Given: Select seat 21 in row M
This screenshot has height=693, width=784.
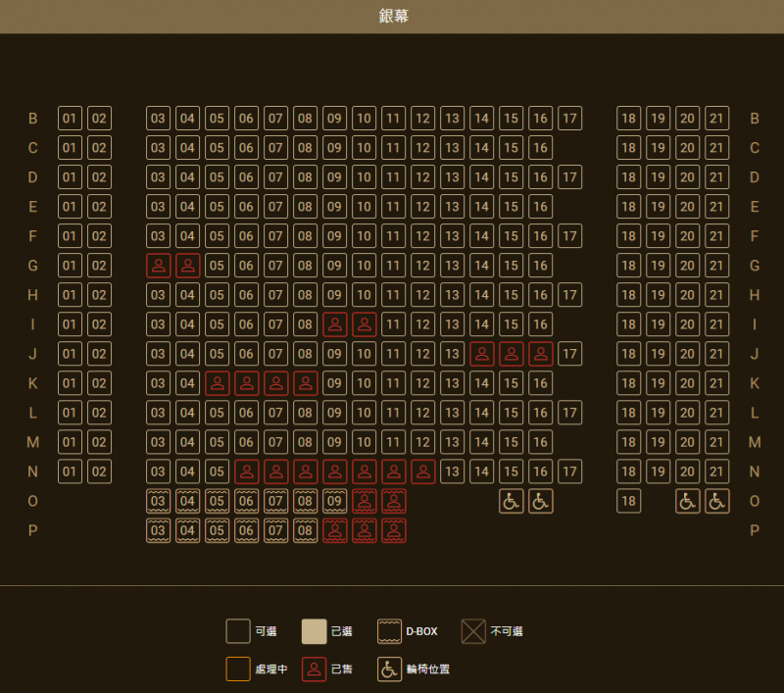Looking at the screenshot, I should tap(716, 442).
